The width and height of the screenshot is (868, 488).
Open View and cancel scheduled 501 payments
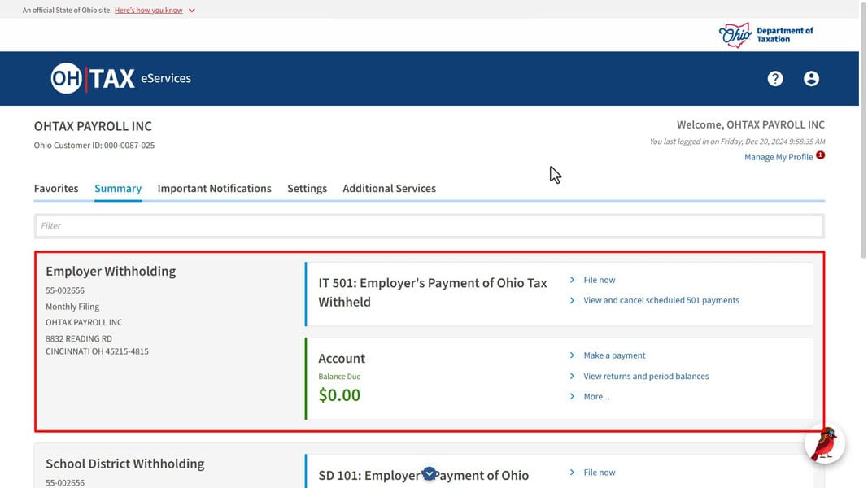(x=661, y=300)
